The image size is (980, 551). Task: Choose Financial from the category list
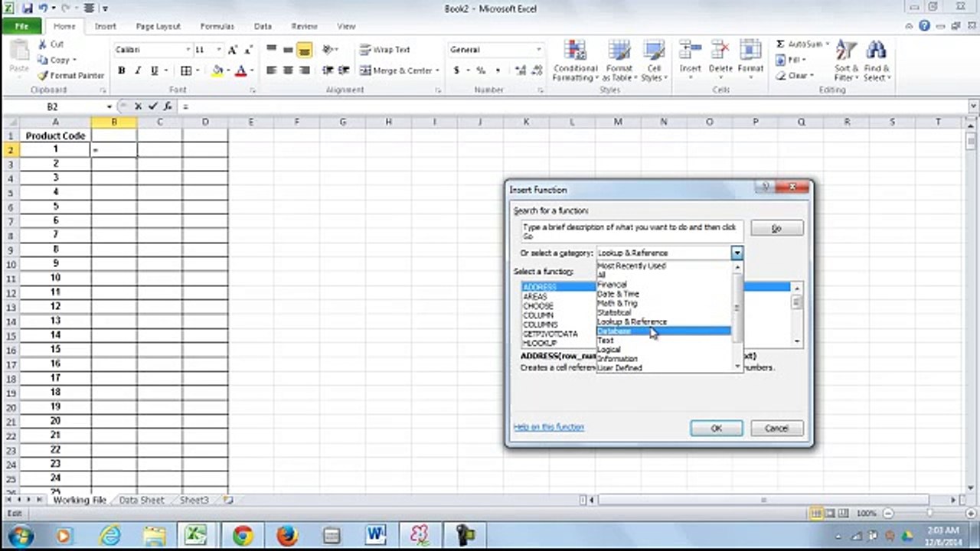[664, 285]
